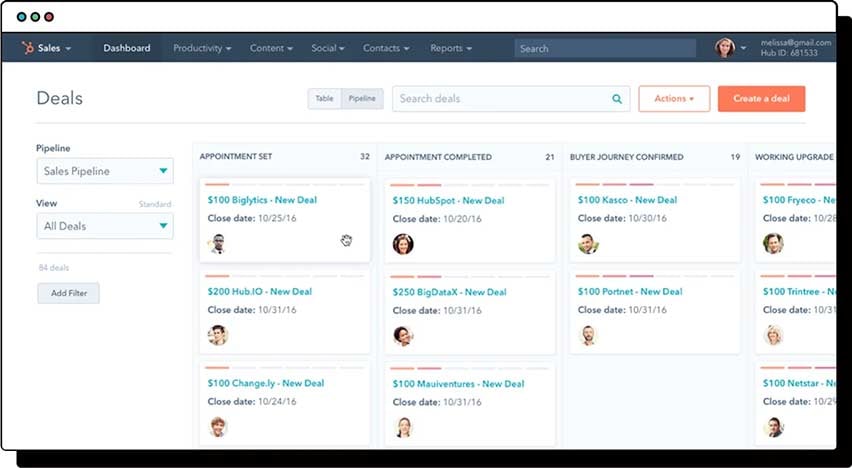The image size is (852, 468).
Task: Click the Add Filter button
Action: pyautogui.click(x=68, y=293)
